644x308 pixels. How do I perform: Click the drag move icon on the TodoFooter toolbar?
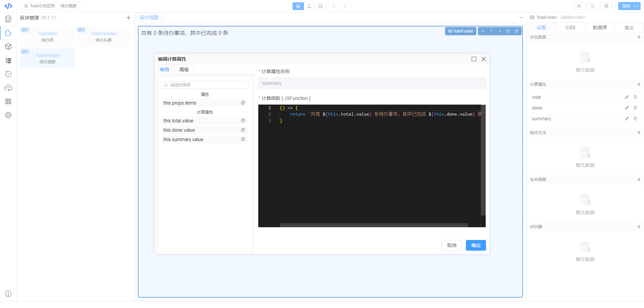pos(483,31)
